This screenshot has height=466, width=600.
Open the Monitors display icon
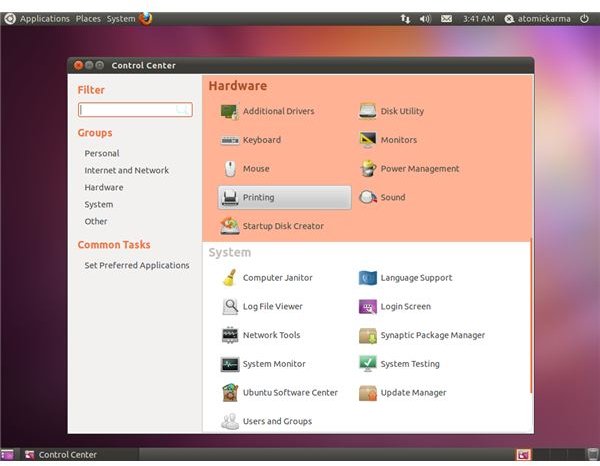point(368,140)
